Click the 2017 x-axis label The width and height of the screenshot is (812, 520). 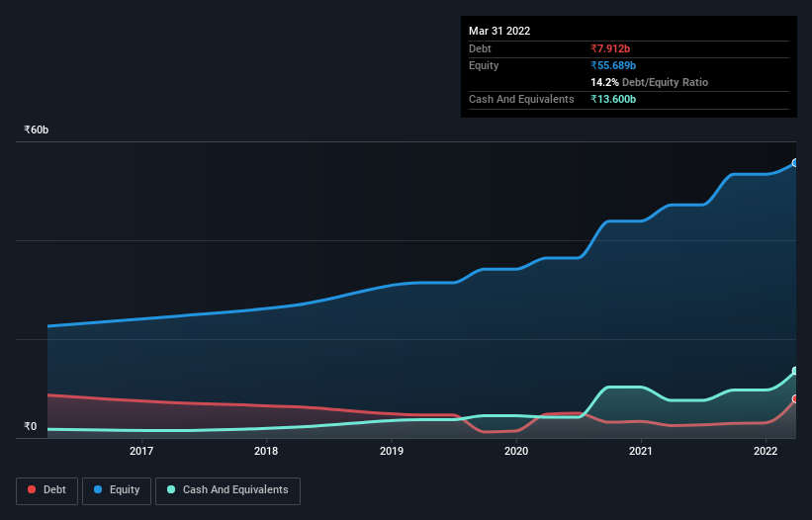(141, 451)
